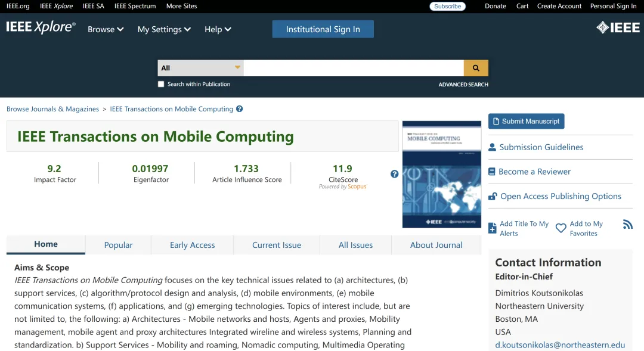Click the 9.2 Impact Factor value

tap(54, 169)
